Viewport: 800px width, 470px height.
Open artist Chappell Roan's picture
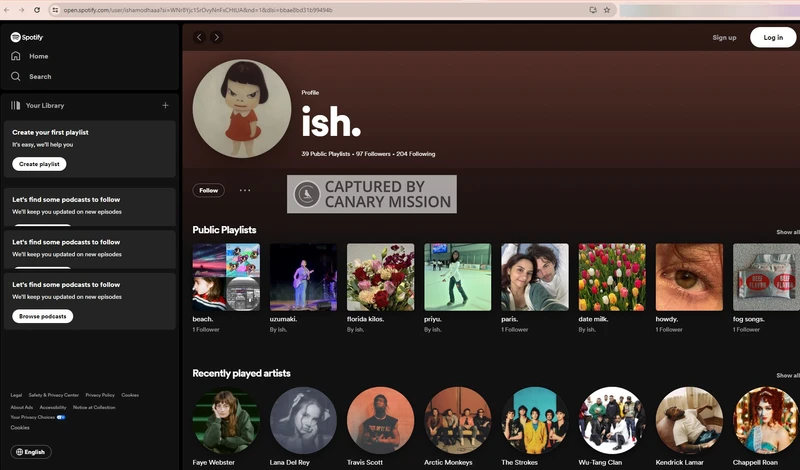[x=766, y=420]
